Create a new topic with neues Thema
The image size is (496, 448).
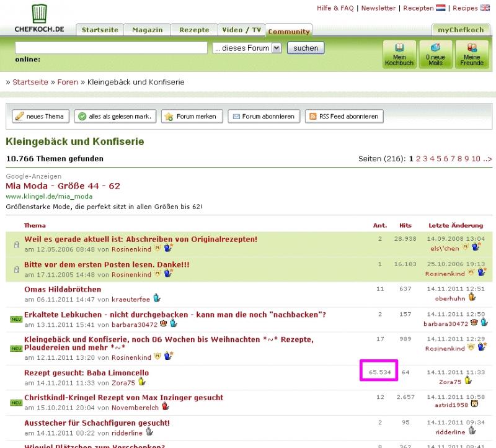(39, 116)
